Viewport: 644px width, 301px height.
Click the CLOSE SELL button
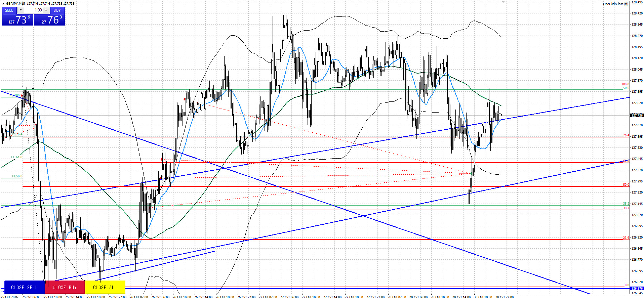pyautogui.click(x=25, y=288)
